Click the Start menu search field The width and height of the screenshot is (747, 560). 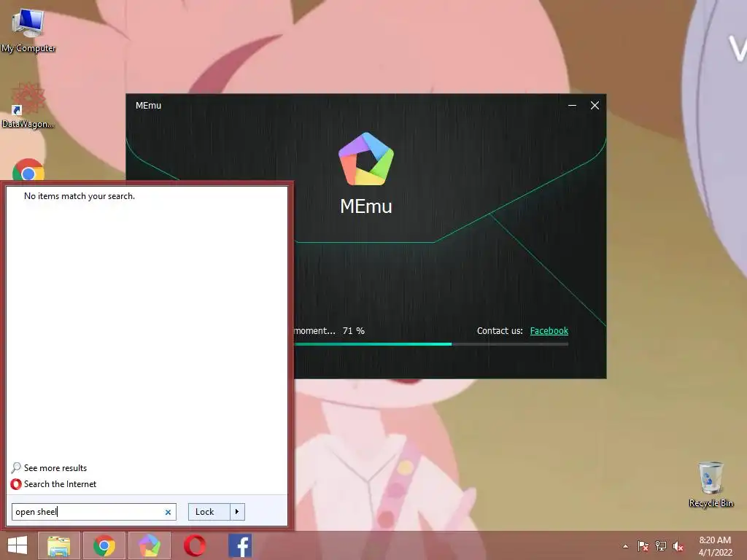pyautogui.click(x=94, y=512)
